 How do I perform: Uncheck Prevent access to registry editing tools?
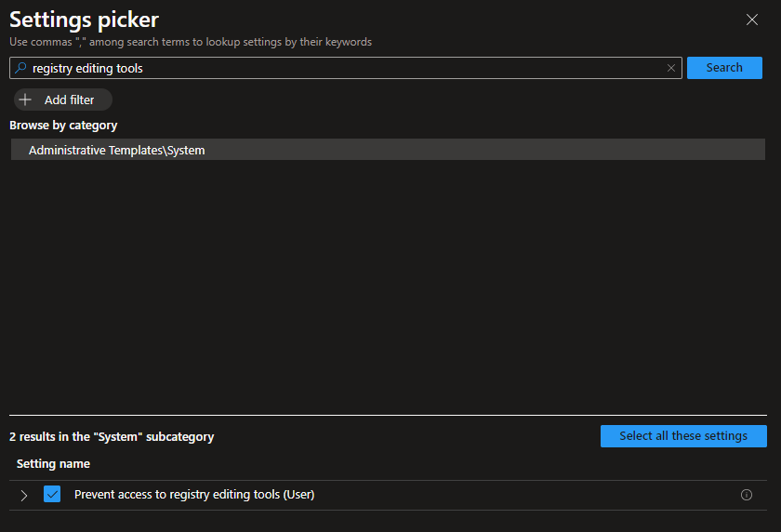tap(52, 495)
